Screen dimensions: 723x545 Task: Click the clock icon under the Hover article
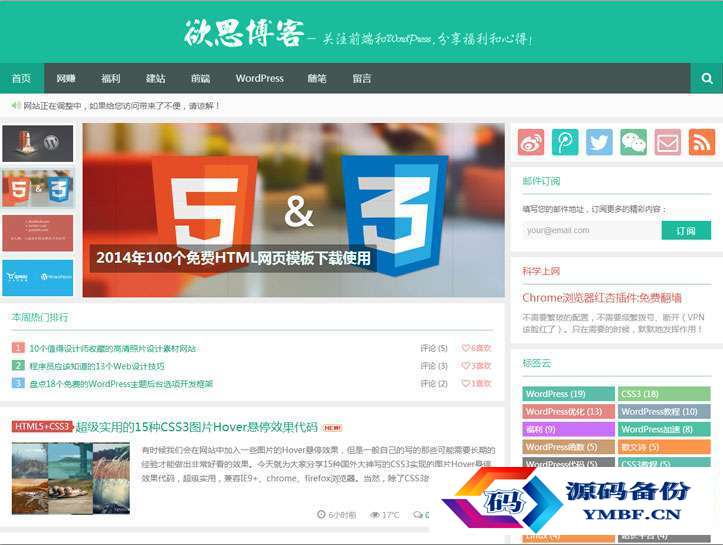321,515
